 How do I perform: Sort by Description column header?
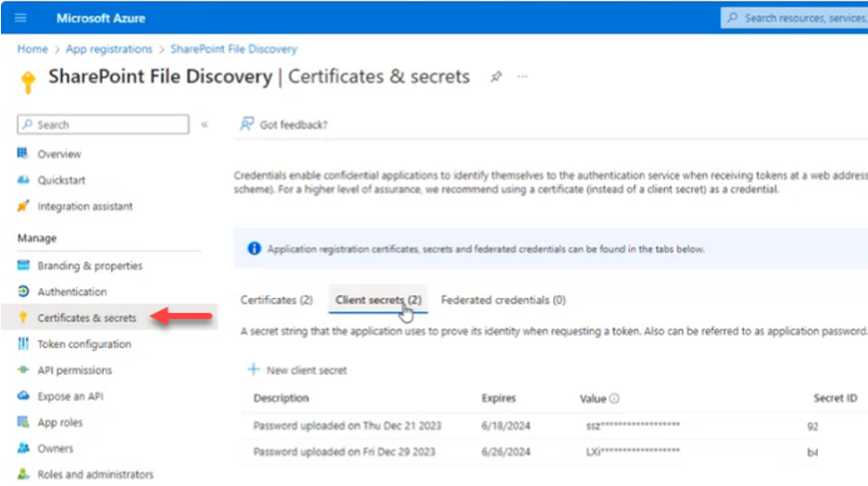coord(282,398)
